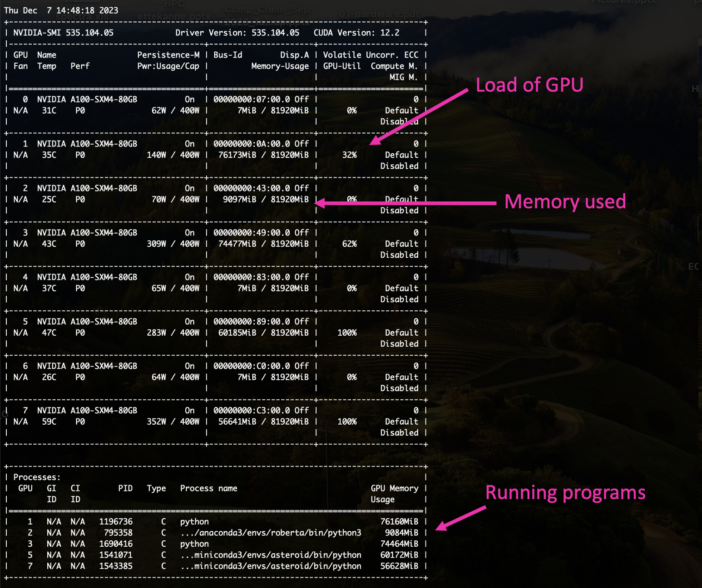This screenshot has height=588, width=702.
Task: Click GPU 0 power 62W / 400W
Action: point(175,110)
